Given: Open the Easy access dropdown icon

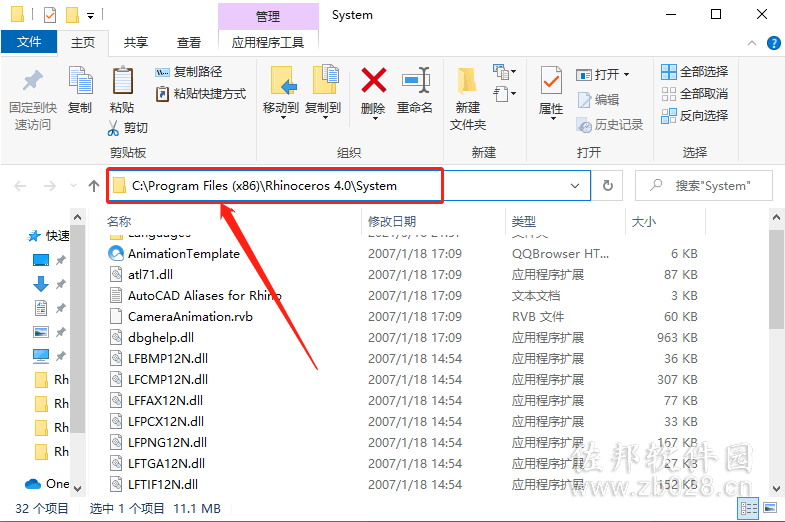Looking at the screenshot, I should pos(504,94).
